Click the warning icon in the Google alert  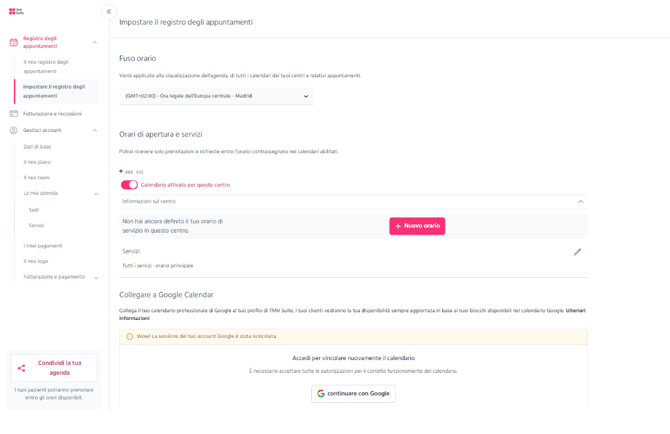pyautogui.click(x=129, y=337)
